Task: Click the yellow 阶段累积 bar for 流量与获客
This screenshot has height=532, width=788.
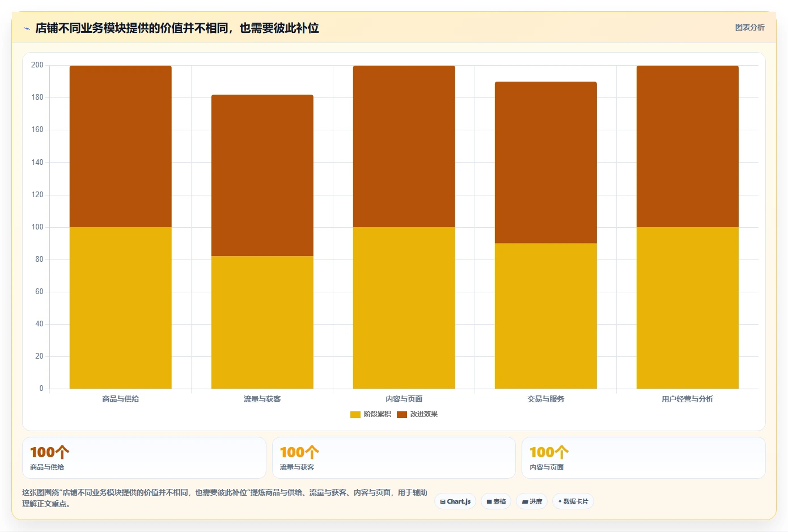Action: [262, 322]
